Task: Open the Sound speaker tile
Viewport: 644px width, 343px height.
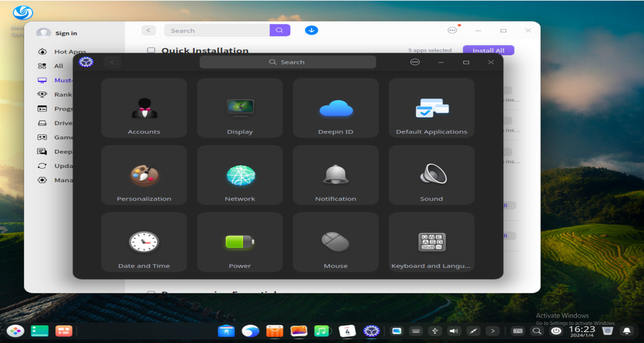Action: point(431,175)
